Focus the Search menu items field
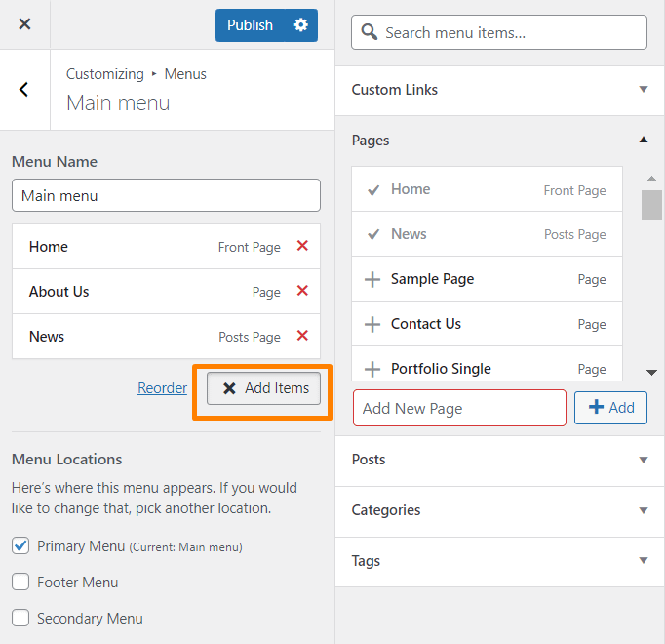 pyautogui.click(x=499, y=32)
